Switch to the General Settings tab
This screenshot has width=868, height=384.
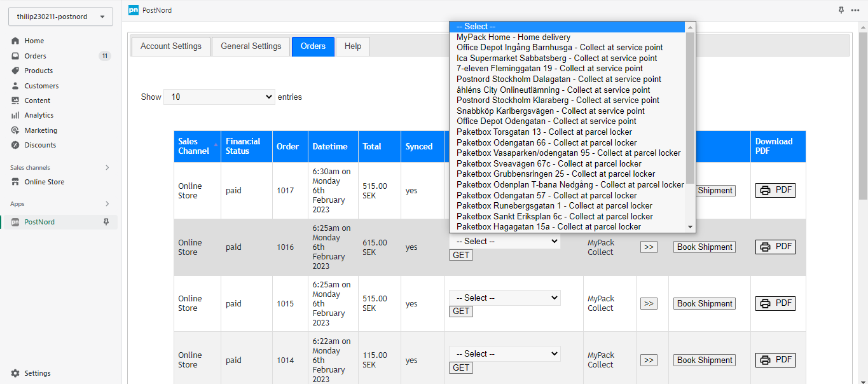[x=251, y=46]
